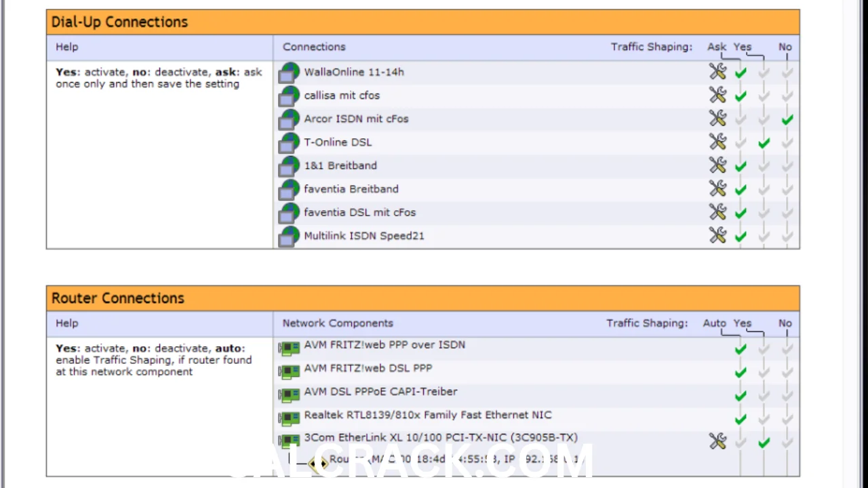This screenshot has height=488, width=868.
Task: Click the Connections column header
Action: click(x=314, y=47)
